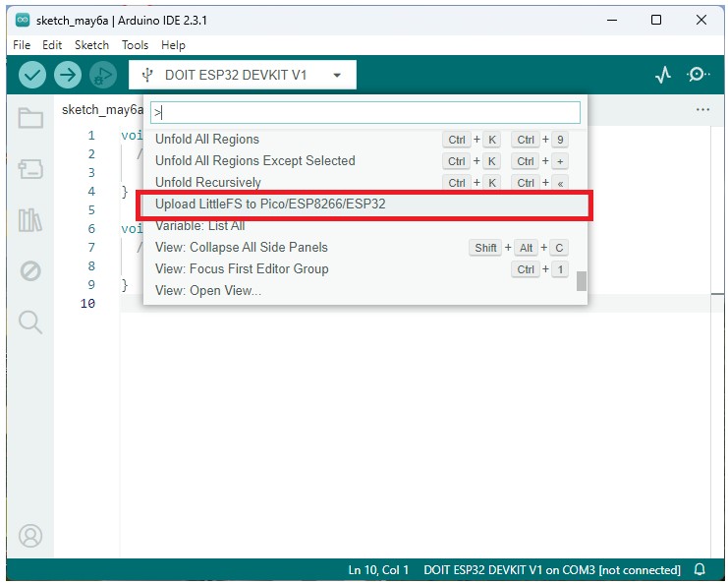Screen dimensions: 728x584
Task: Start debugging with the Debug icon
Action: (x=102, y=75)
